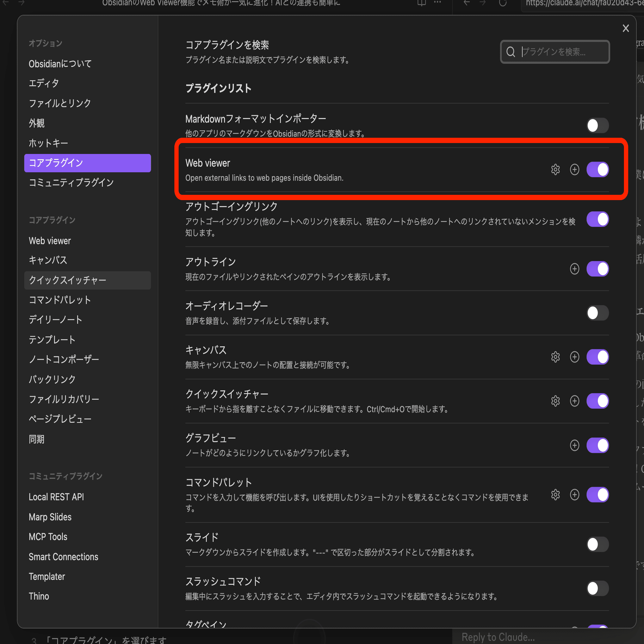This screenshot has height=644, width=644.
Task: Open Local REST API plugin settings
Action: (x=87, y=497)
